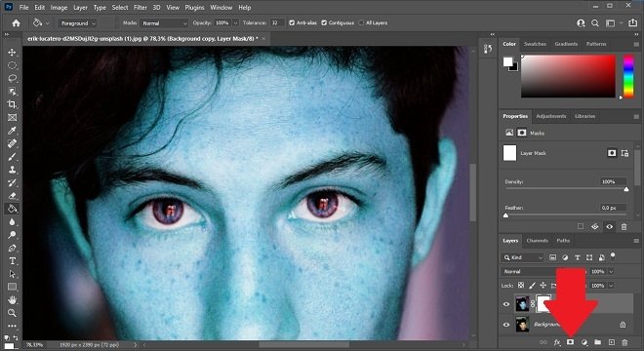Enable the All Layers checkbox
The width and height of the screenshot is (644, 351).
click(x=361, y=23)
